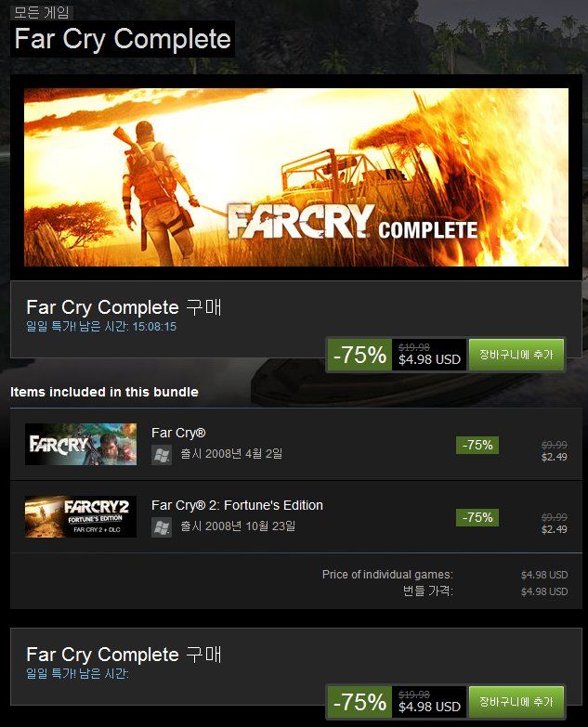Click the Far Cry Complete page title
The image size is (588, 727).
(123, 39)
